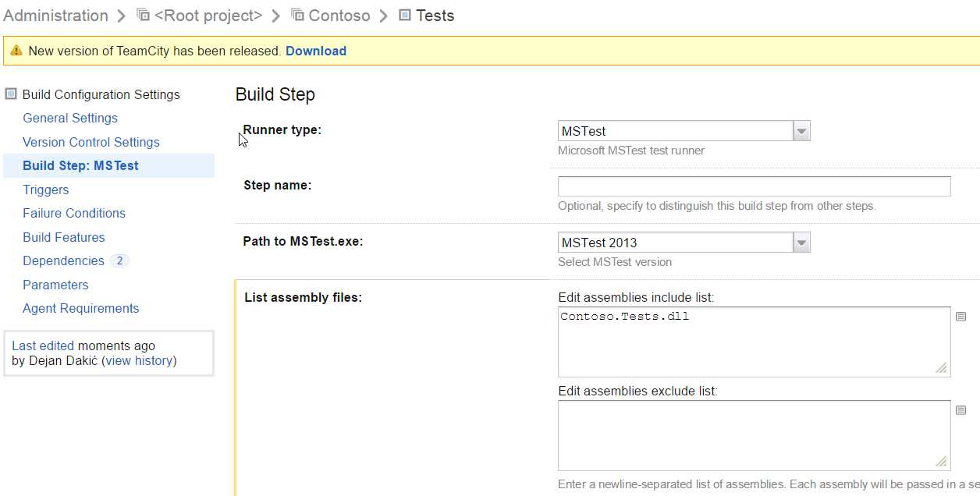
Task: Click the Download link in the banner
Action: coord(316,51)
